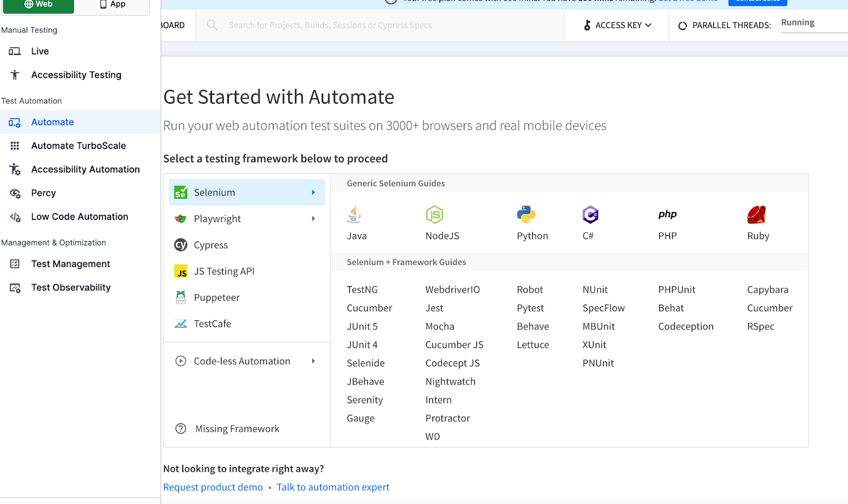Open Automate TurboScale in sidebar
The image size is (848, 504).
(x=78, y=146)
